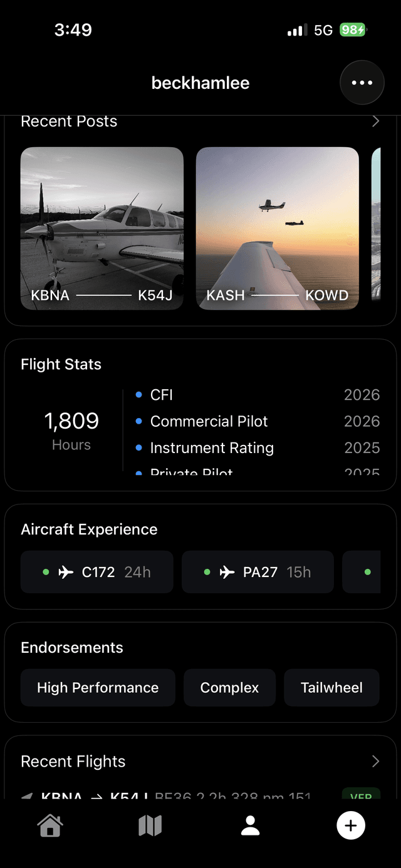The width and height of the screenshot is (401, 868).
Task: Open the Home tab icon
Action: point(49,825)
